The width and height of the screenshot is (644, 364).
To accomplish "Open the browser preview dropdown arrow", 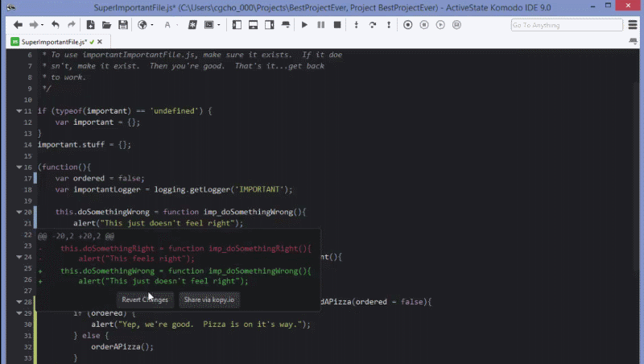I will [152, 25].
